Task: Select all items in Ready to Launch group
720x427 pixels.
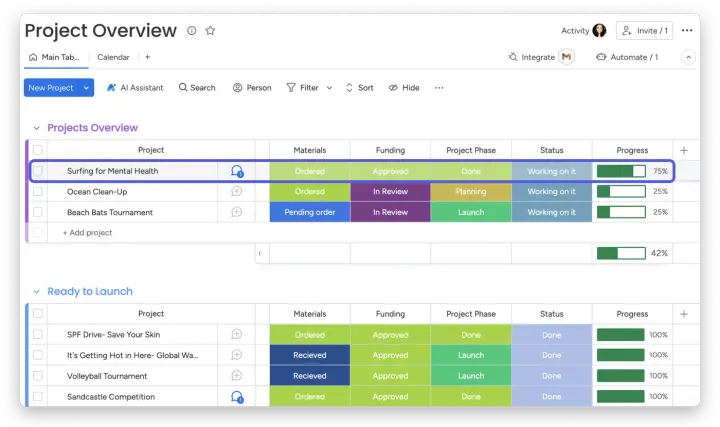Action: [38, 314]
